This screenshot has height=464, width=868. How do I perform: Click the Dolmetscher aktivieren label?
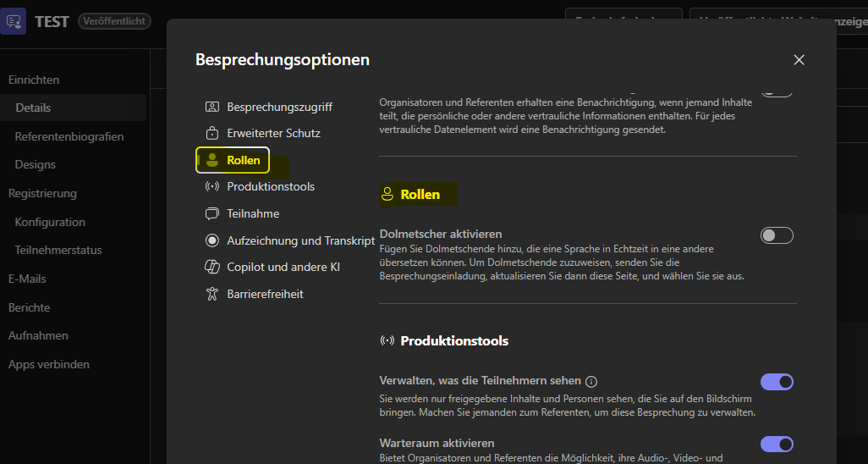coord(441,234)
